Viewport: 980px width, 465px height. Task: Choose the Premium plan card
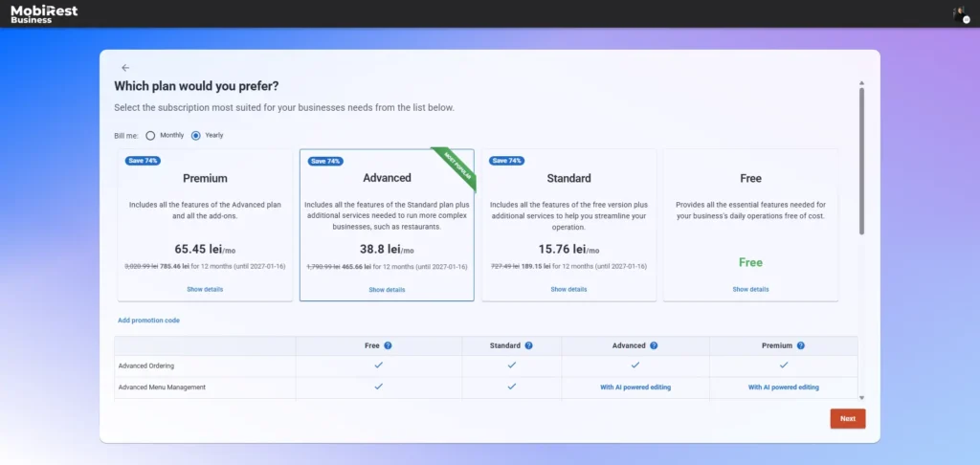(205, 225)
